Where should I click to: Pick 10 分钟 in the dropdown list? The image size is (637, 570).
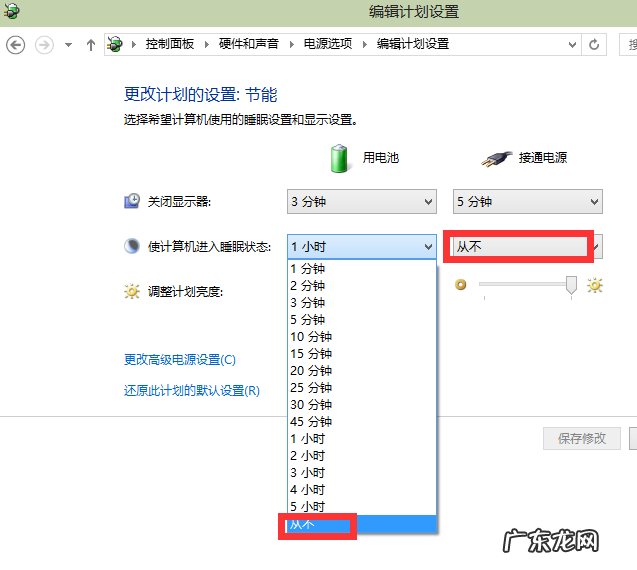click(362, 337)
